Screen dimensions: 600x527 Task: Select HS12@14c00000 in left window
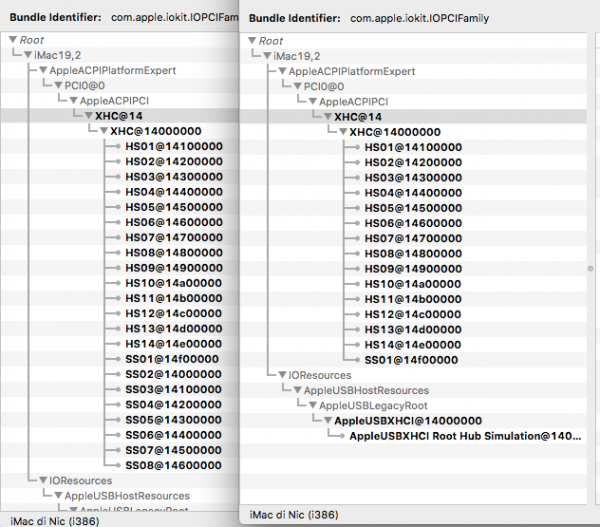tap(174, 313)
